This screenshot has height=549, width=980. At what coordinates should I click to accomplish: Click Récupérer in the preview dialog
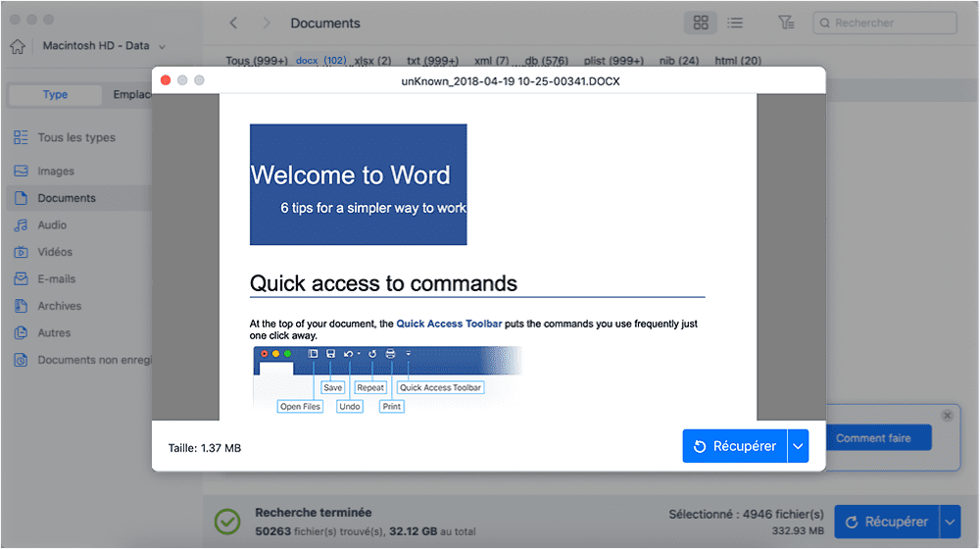735,446
